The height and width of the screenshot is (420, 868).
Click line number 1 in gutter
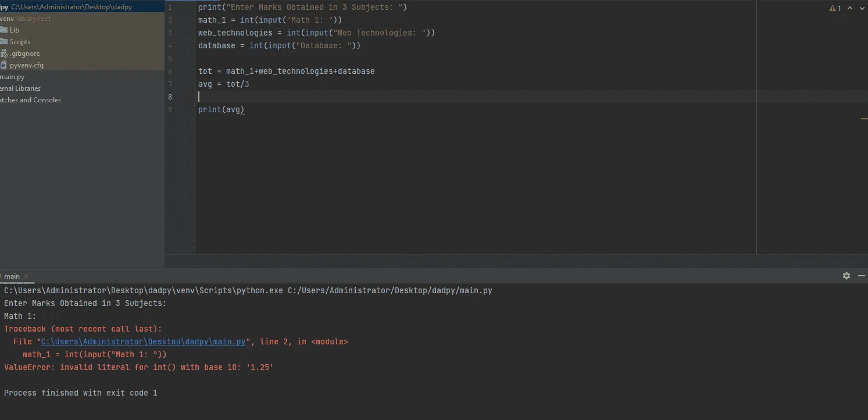[x=170, y=8]
